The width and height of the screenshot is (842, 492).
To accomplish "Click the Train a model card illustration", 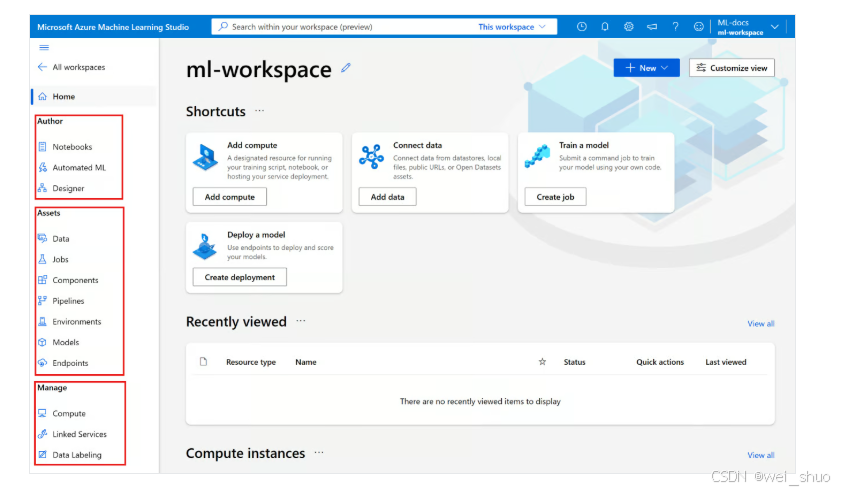I will point(538,156).
